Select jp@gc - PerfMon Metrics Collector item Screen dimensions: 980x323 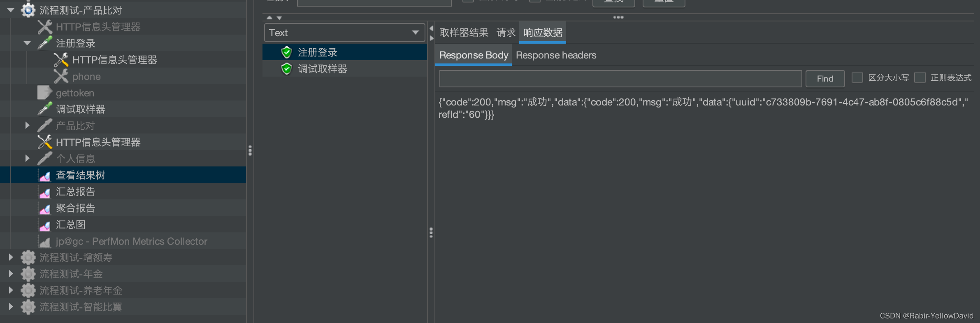[x=132, y=241]
